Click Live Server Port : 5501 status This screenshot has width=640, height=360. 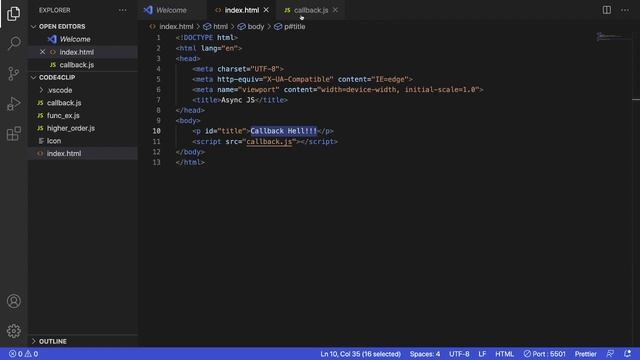click(545, 354)
